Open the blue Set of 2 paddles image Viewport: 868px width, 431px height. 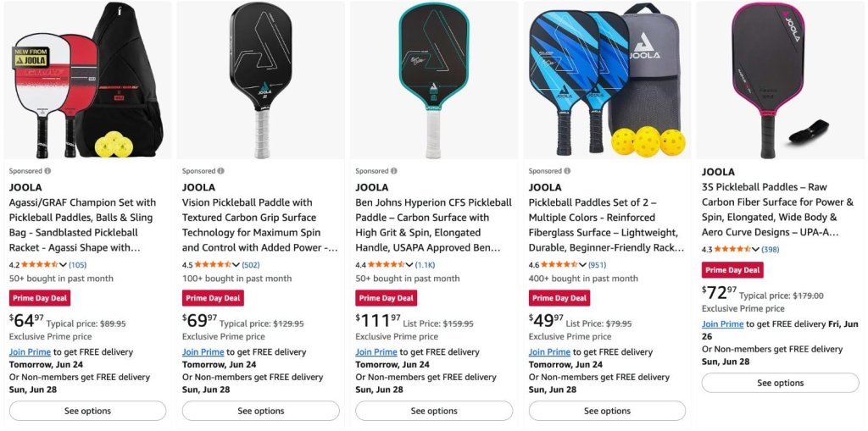point(607,80)
